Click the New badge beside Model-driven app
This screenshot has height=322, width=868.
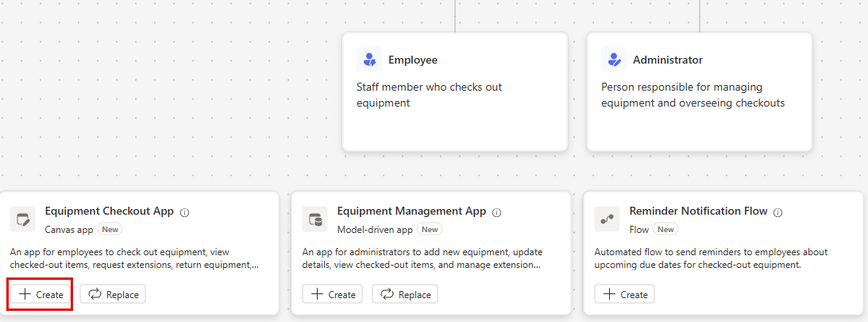[430, 230]
